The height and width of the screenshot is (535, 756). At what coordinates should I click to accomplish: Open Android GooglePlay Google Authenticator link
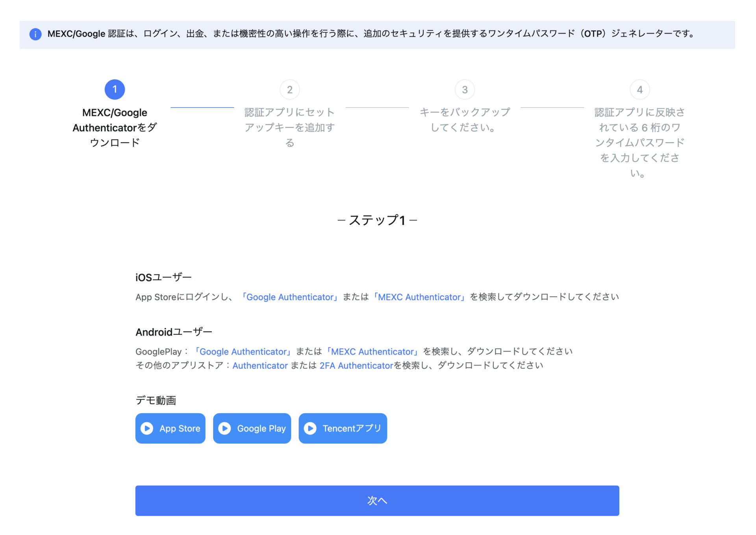coord(243,351)
